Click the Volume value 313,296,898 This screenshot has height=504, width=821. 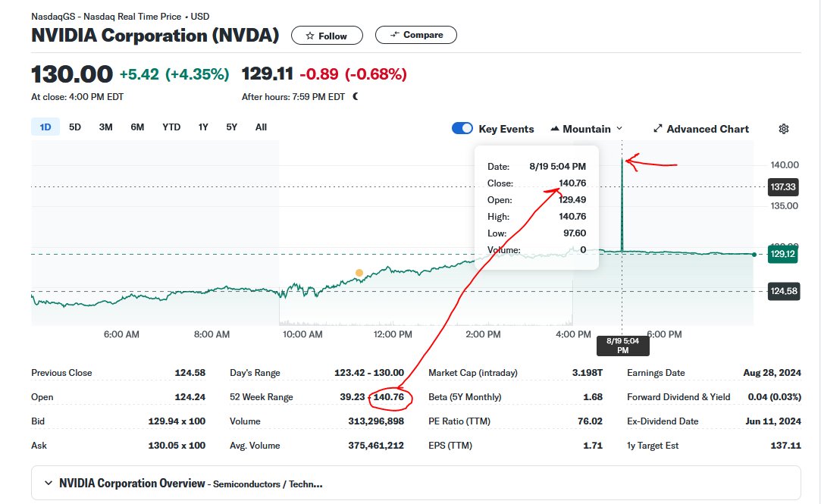click(x=376, y=421)
